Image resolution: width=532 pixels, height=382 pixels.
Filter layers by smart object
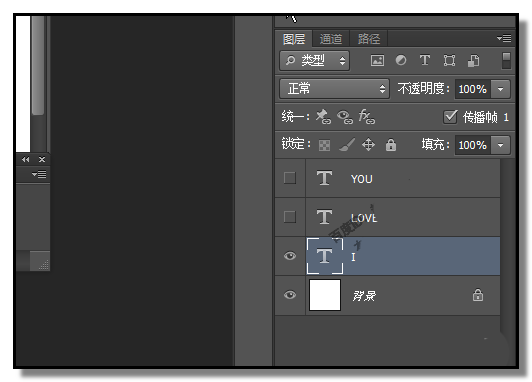pyautogui.click(x=473, y=61)
